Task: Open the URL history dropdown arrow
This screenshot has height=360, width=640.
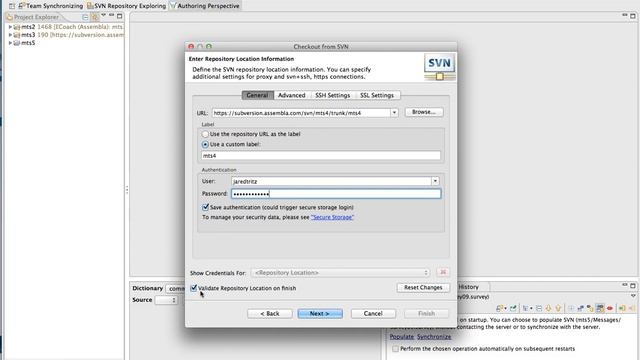Action: [x=394, y=113]
